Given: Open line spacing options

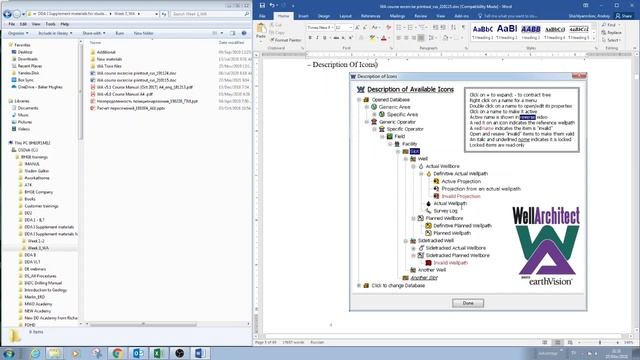Looking at the screenshot, I should click(431, 38).
